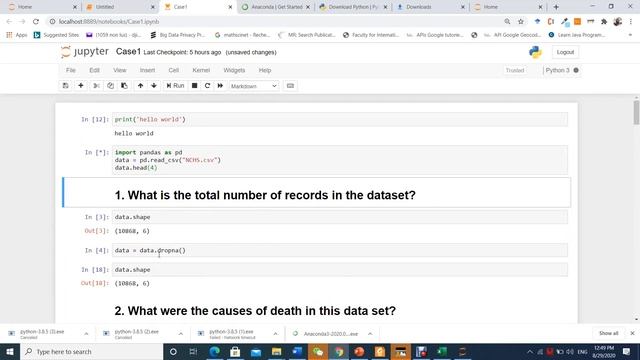640x360 pixels.
Task: Click the data.dropna() code cell
Action: (x=340, y=250)
